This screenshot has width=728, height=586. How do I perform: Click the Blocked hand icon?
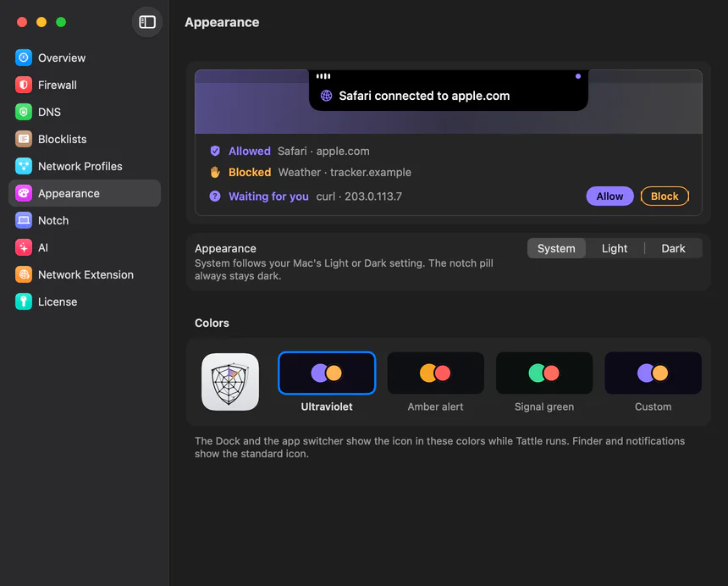215,172
